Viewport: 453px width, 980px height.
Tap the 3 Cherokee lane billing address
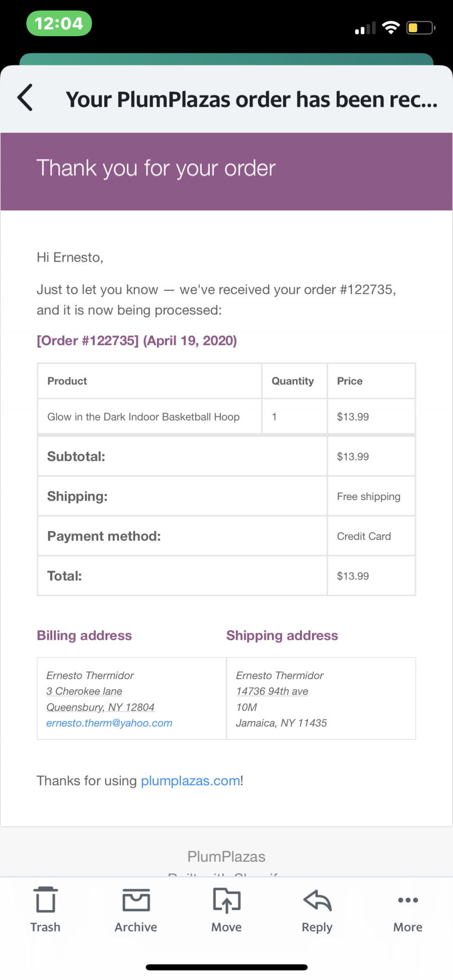click(84, 691)
